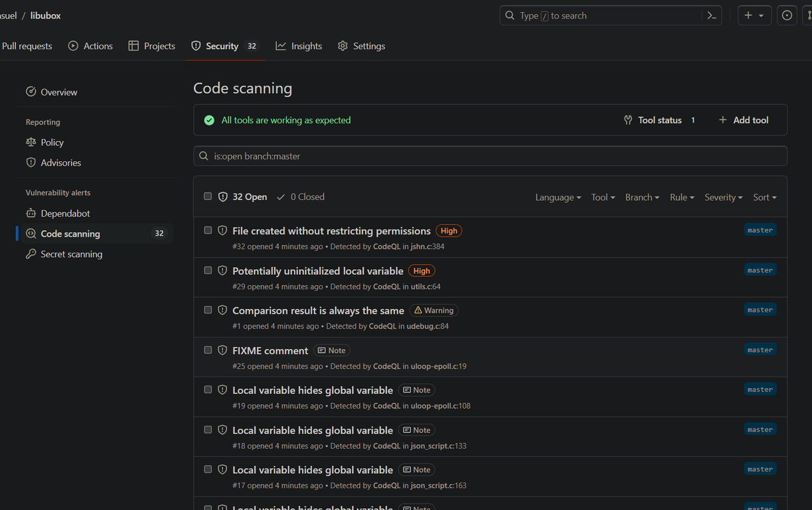The image size is (812, 510).
Task: Check alert #19 Local variable hides global
Action: (208, 390)
